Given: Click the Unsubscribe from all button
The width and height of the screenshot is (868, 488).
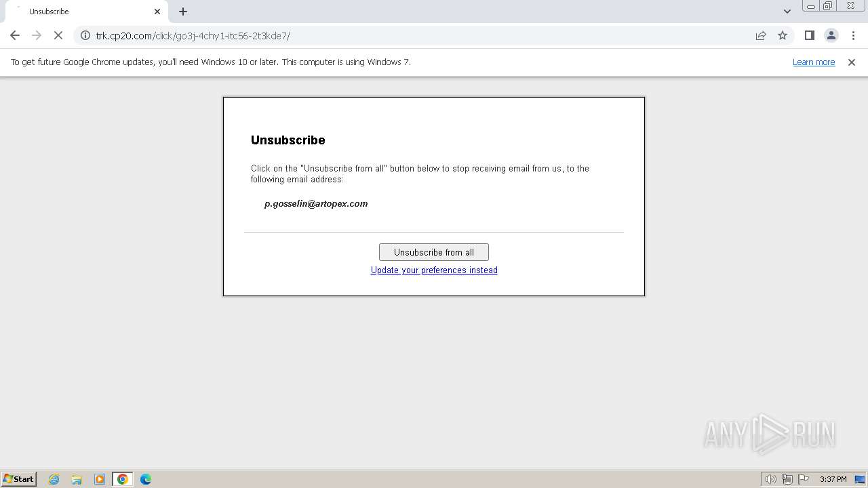Looking at the screenshot, I should tap(434, 252).
